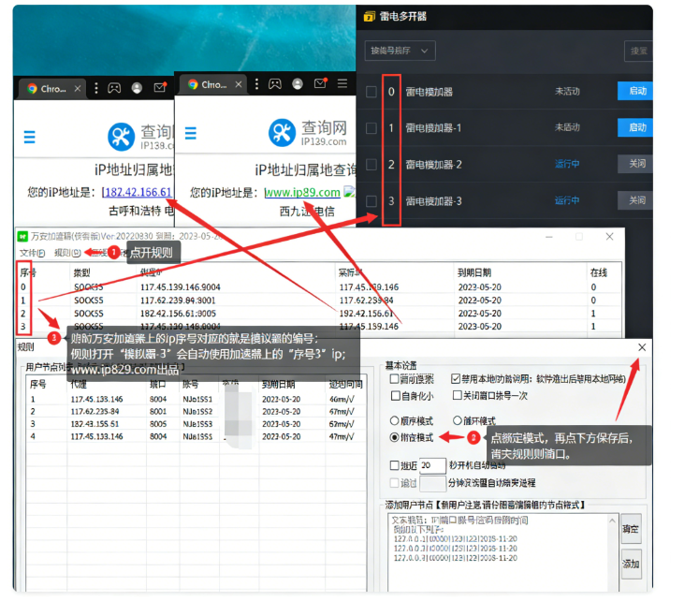This screenshot has height=616, width=699.
Task: Enable the 自身化小 checkbox in 基本设置
Action: click(x=395, y=396)
